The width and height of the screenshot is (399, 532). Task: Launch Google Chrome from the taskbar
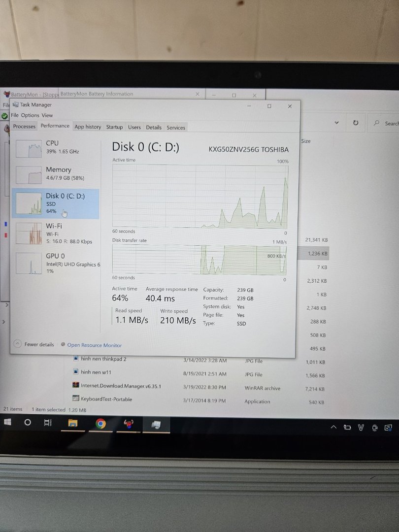100,424
